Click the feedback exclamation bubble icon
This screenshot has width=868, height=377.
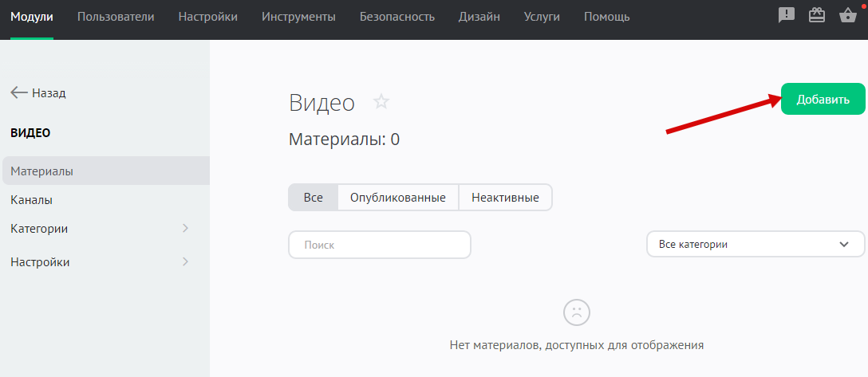click(x=787, y=15)
